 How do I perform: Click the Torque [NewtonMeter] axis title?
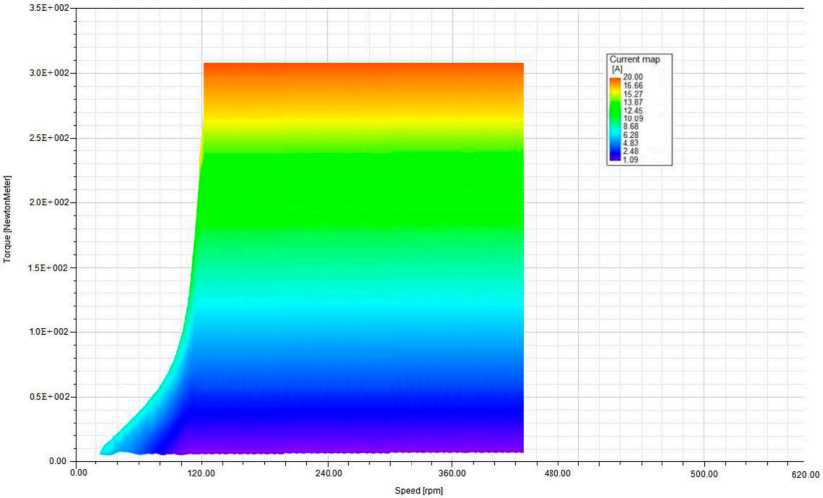7,219
